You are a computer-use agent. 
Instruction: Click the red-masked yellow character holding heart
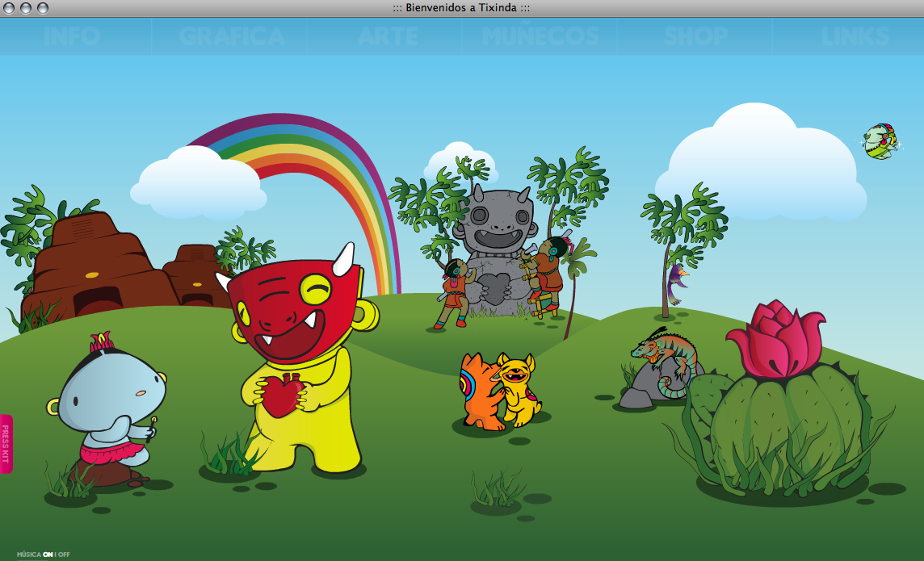[x=297, y=355]
